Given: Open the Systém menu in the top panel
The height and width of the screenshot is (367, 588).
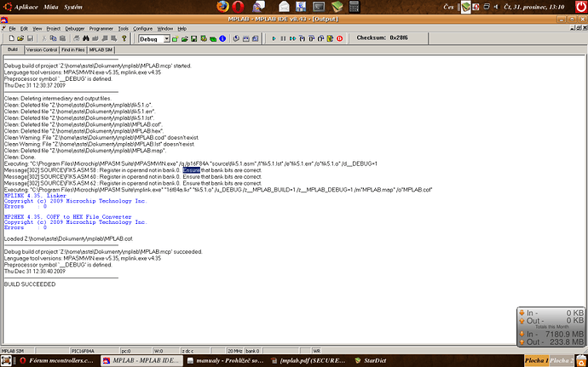Looking at the screenshot, I should (x=72, y=7).
